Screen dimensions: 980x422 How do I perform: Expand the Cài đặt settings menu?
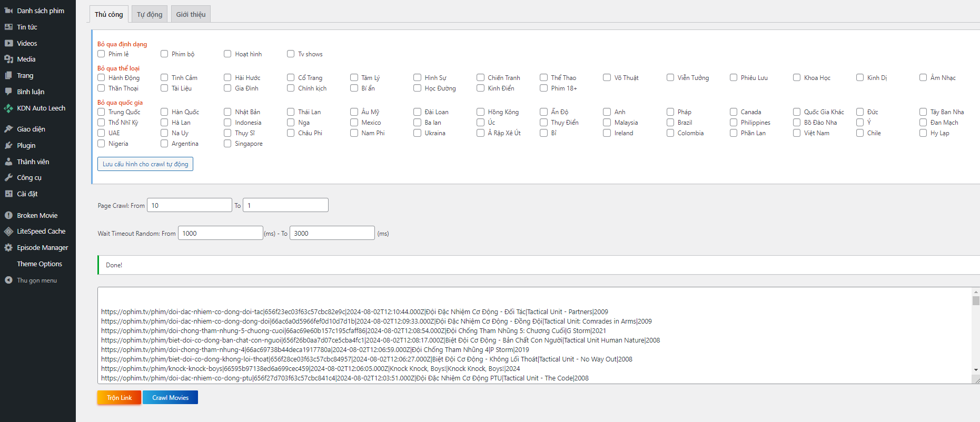coord(27,194)
